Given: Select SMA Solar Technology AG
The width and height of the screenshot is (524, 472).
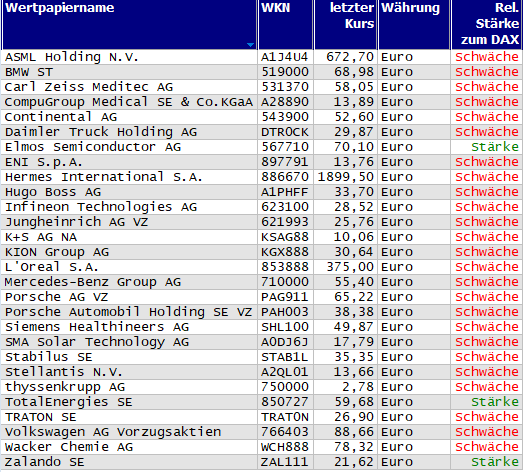Looking at the screenshot, I should (x=97, y=342).
